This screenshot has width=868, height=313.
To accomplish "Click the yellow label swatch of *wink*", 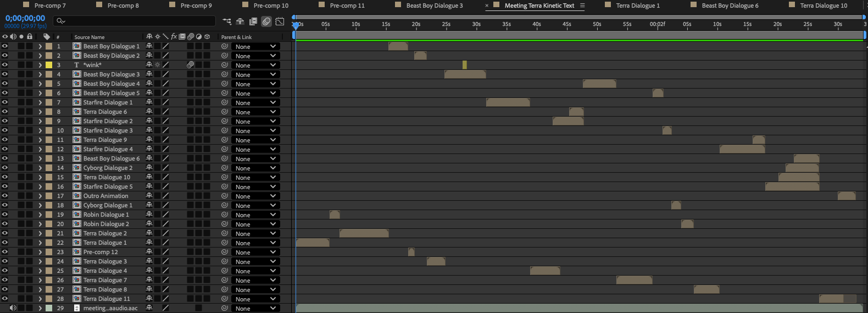I will pyautogui.click(x=49, y=65).
